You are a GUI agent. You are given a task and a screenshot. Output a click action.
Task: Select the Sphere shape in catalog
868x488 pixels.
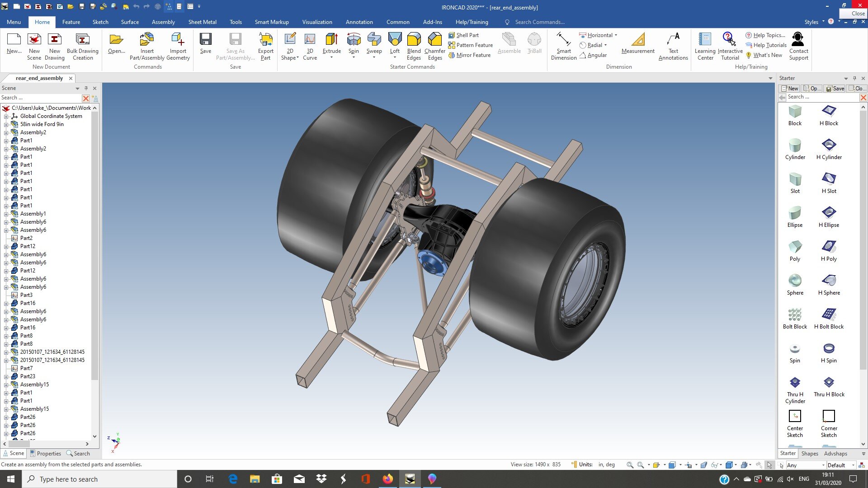point(795,285)
